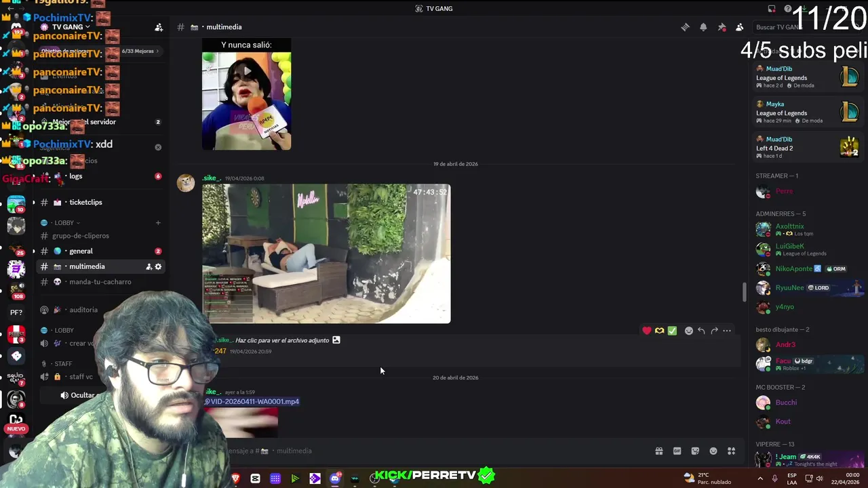Image resolution: width=868 pixels, height=488 pixels.
Task: Toggle member list via people icon
Action: click(x=740, y=27)
